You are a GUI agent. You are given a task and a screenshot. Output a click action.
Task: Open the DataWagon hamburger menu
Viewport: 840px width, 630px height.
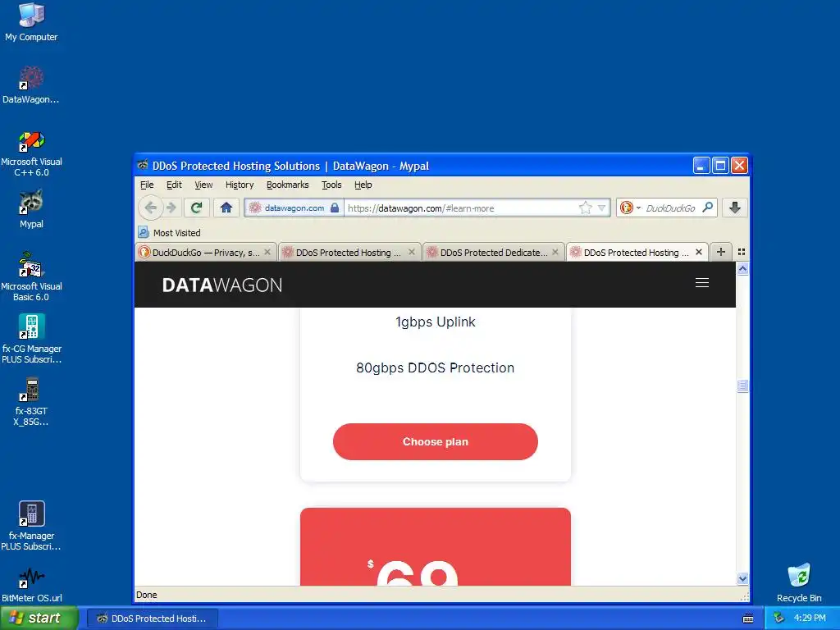(x=702, y=283)
